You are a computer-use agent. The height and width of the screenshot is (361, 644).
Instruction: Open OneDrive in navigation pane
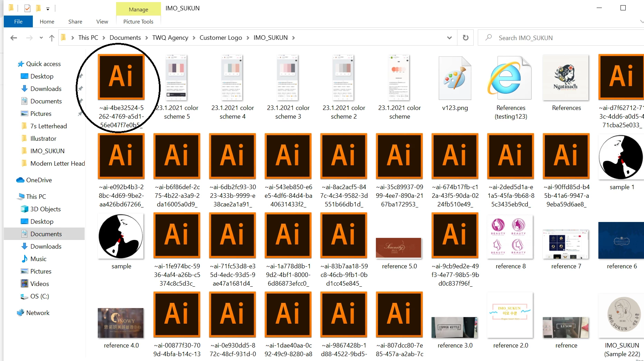[39, 180]
